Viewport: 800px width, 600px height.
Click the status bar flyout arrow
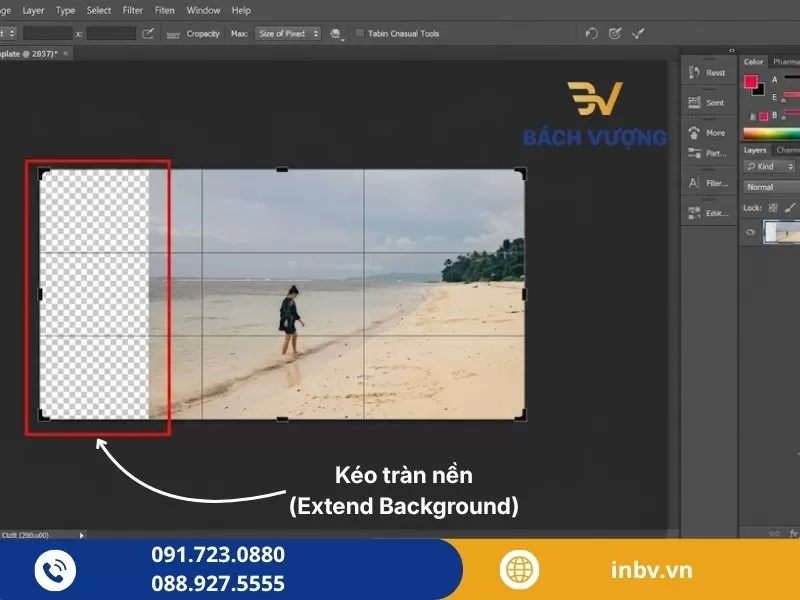click(82, 535)
